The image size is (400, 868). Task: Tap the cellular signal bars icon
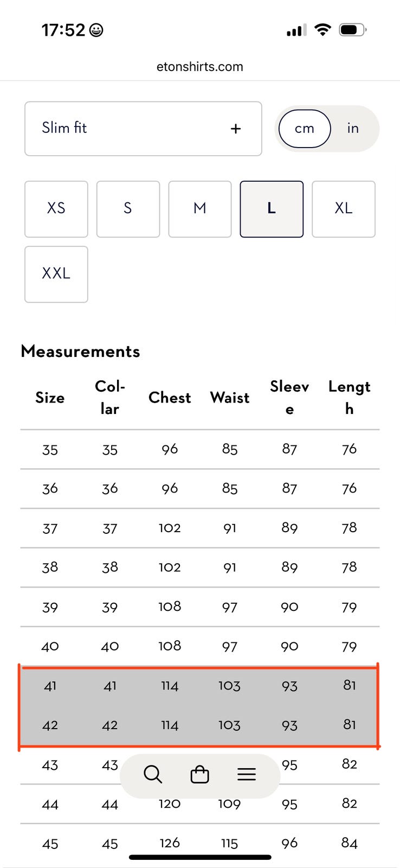point(296,30)
